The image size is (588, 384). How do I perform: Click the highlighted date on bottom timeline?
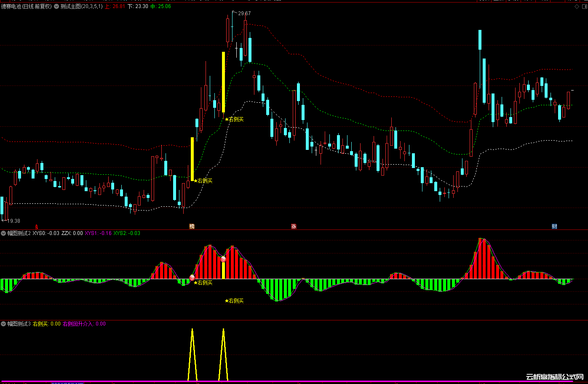tap(67, 383)
